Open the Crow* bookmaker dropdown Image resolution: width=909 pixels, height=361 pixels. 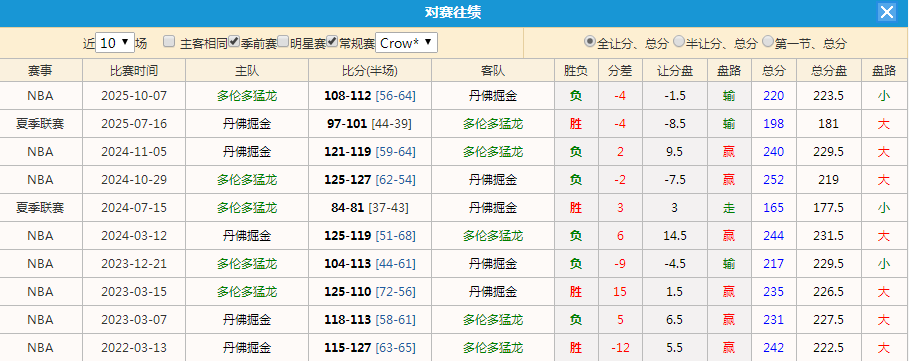(x=406, y=43)
